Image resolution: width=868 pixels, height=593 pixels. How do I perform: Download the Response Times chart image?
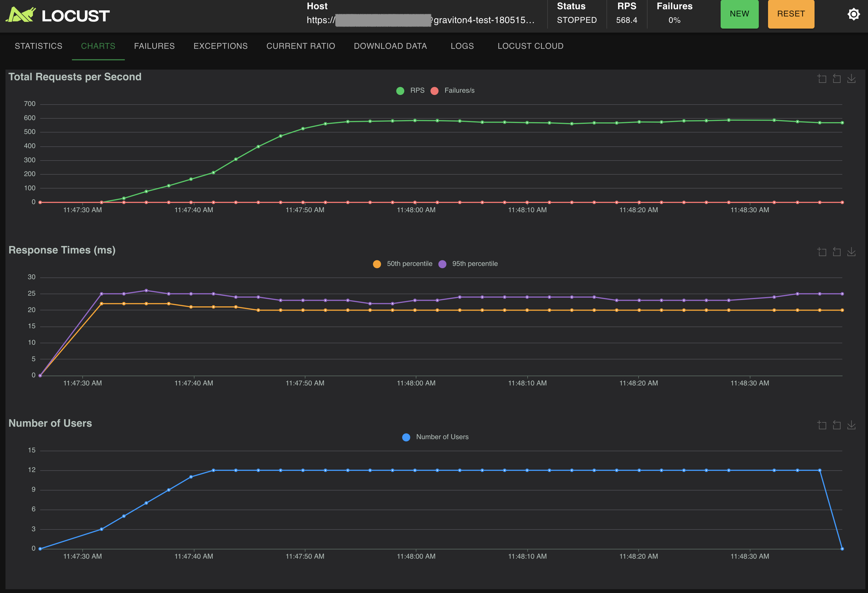pos(851,251)
